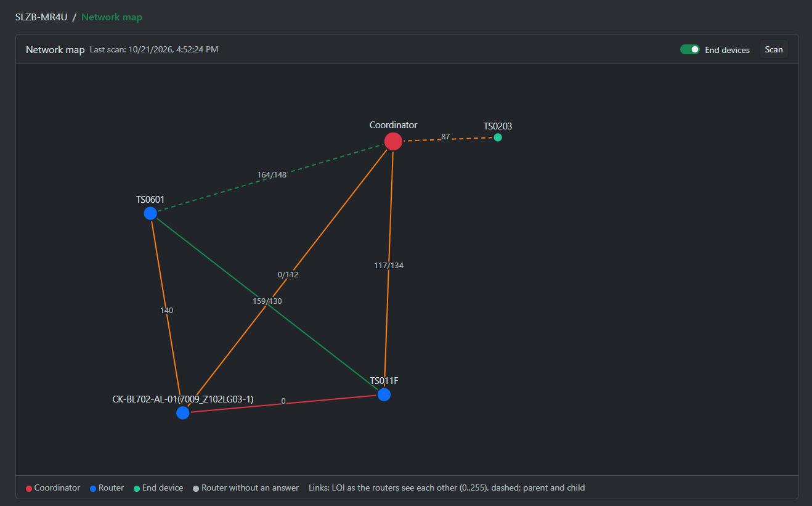Click the 117/134 link label
The height and width of the screenshot is (506, 812).
click(389, 265)
